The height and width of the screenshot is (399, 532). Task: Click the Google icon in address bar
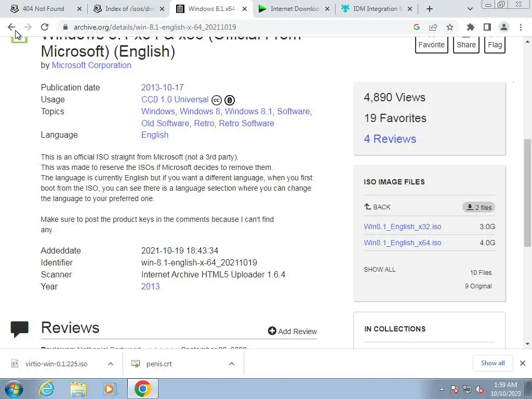pos(416,27)
